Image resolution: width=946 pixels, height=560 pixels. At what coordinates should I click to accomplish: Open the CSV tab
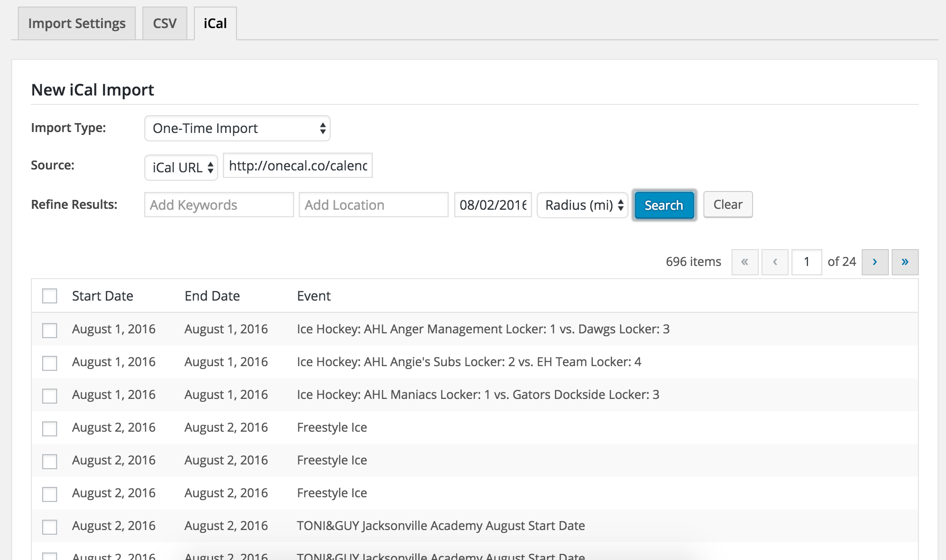164,23
